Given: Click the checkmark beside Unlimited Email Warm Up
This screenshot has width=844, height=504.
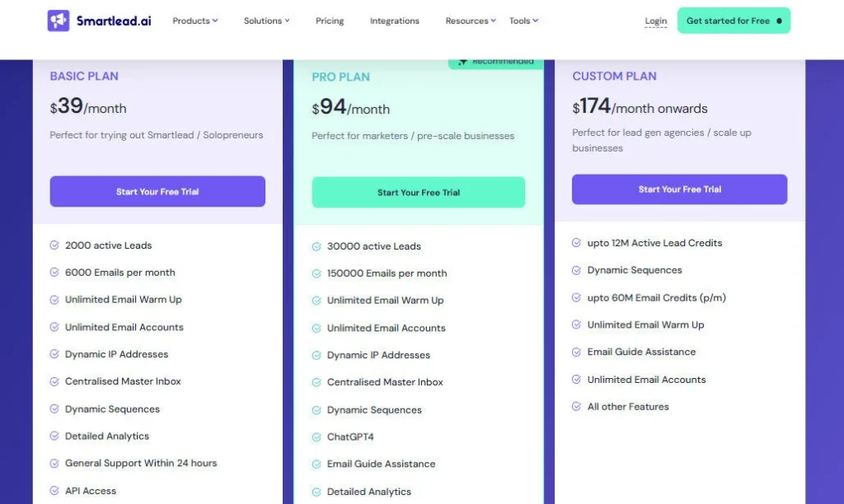Looking at the screenshot, I should click(x=55, y=299).
